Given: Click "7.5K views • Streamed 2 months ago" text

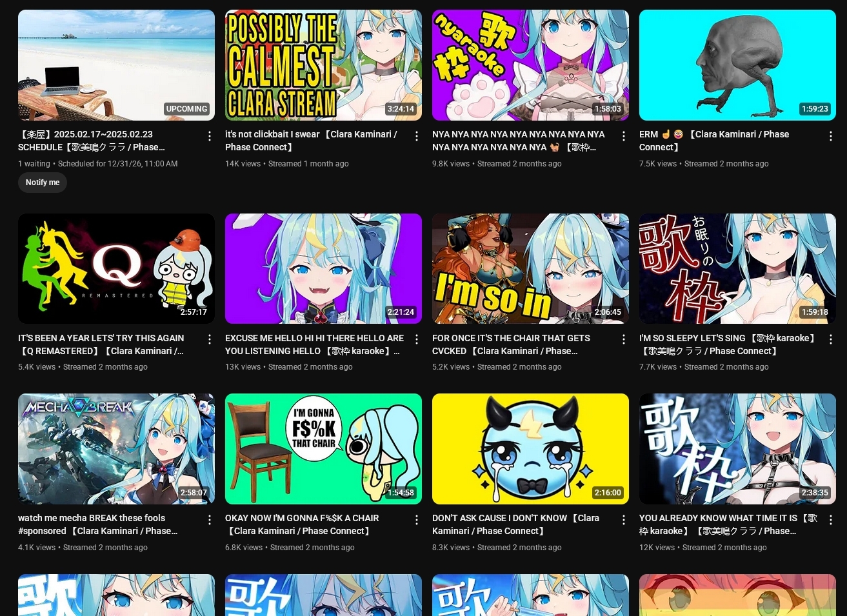Looking at the screenshot, I should [704, 164].
